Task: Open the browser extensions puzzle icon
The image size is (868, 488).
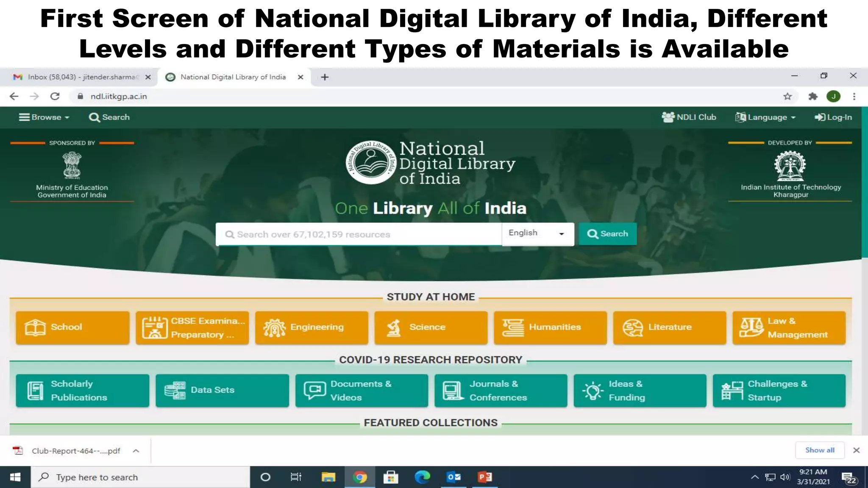Action: click(812, 97)
